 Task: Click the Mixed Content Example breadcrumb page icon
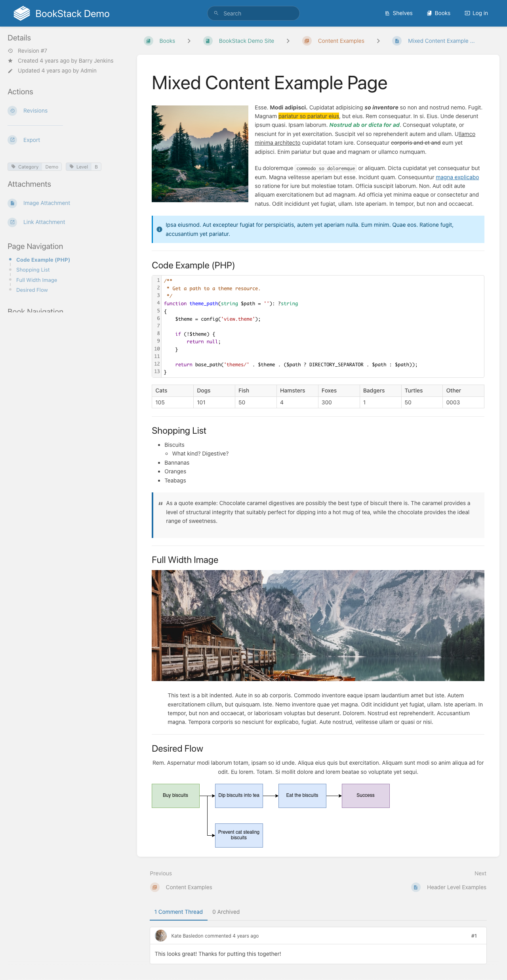[397, 41]
